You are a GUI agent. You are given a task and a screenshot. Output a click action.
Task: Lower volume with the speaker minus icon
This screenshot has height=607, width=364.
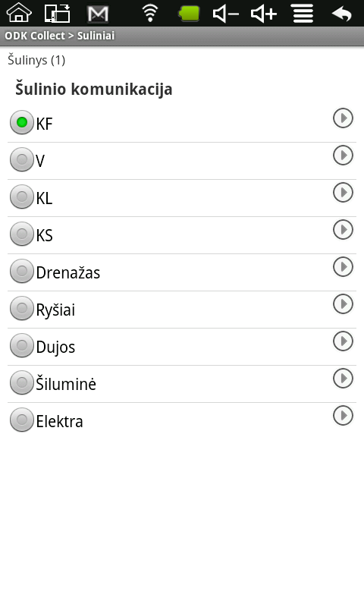225,14
